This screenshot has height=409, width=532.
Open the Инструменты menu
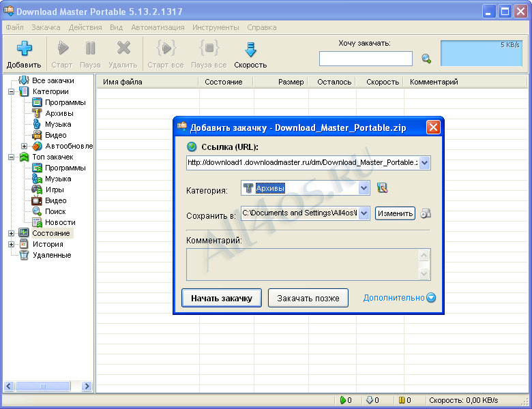216,27
